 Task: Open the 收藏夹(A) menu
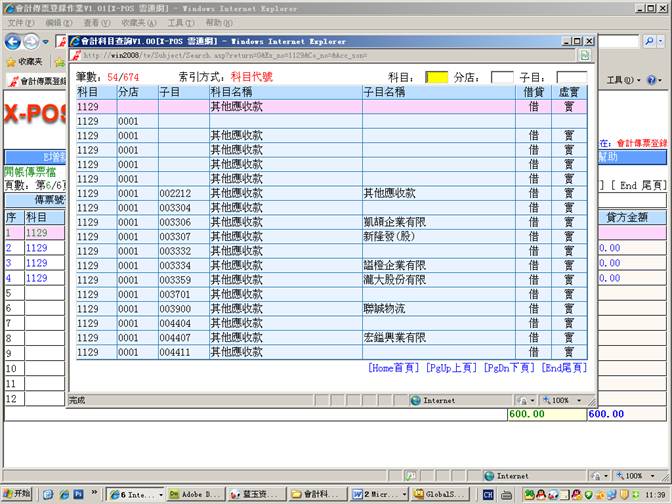click(139, 22)
